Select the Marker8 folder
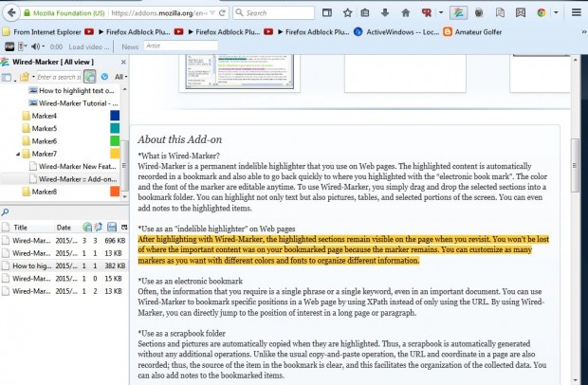Viewport: 588px width, 385px height. 40,192
